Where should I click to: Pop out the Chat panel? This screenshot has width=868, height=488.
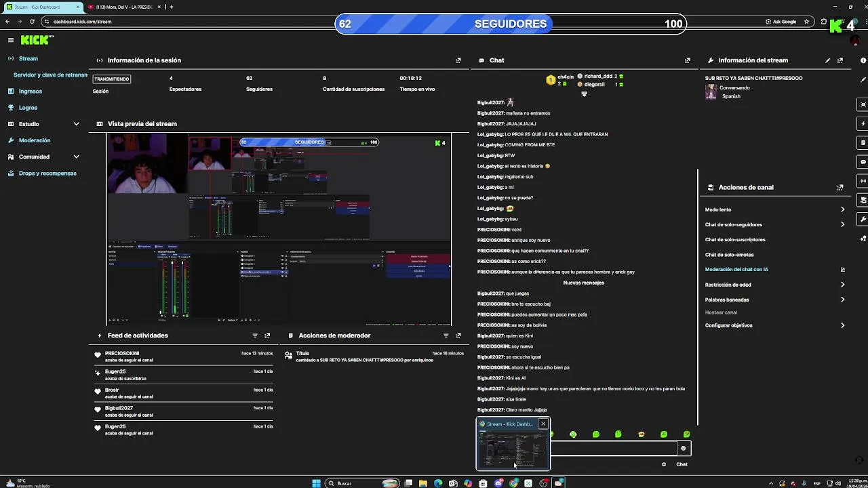tap(688, 60)
